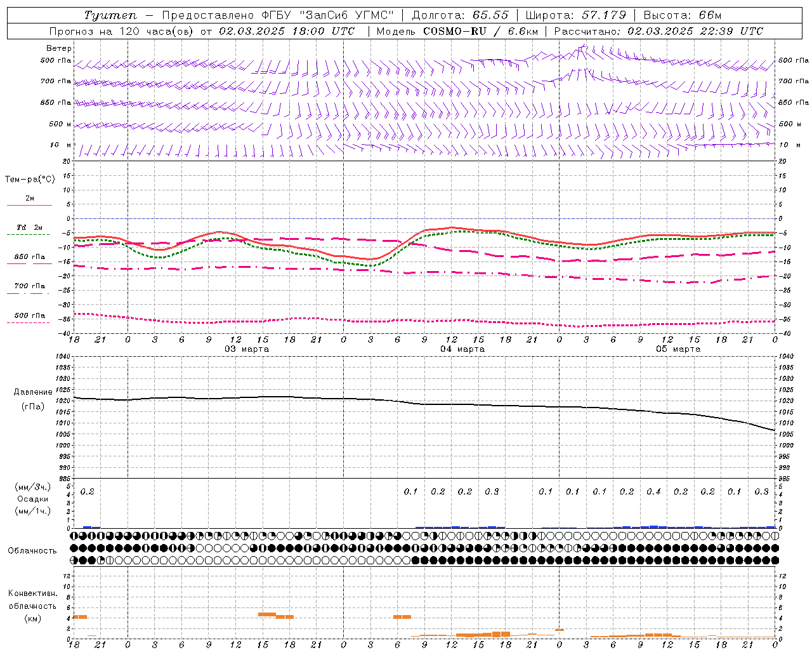The width and height of the screenshot is (812, 650).
Task: Click the (гПа) pressure unit label
Action: 33,406
